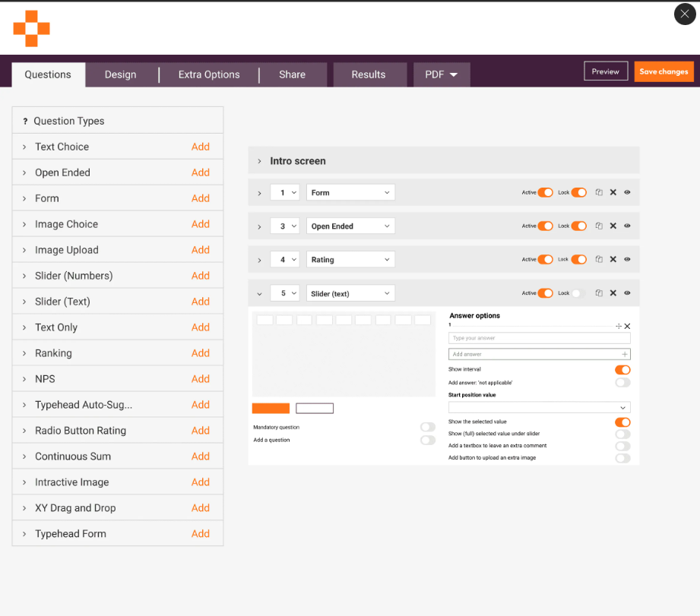
Task: Click the Type your answer input field
Action: (x=539, y=338)
